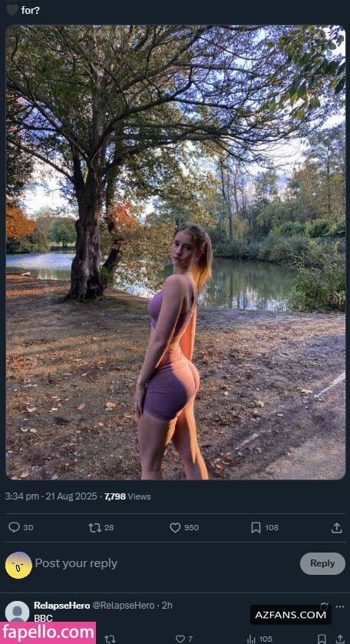Click the Grok icon next to the ellipsis
The height and width of the screenshot is (644, 350).
click(324, 606)
